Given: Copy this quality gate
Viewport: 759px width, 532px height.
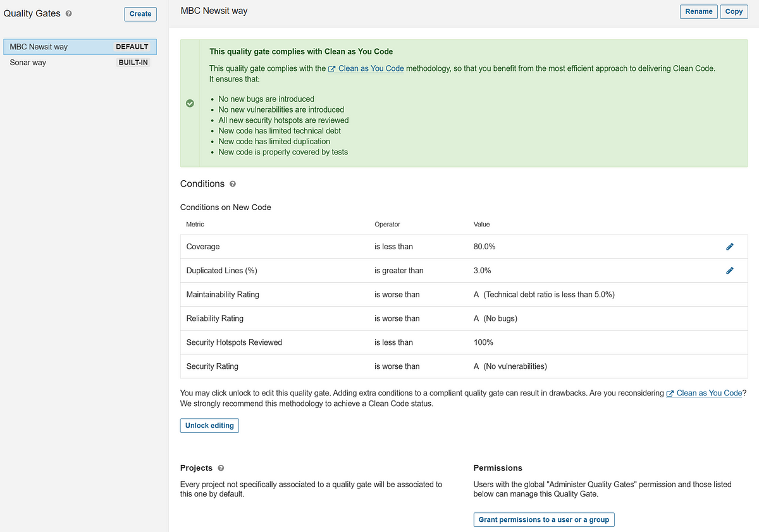Looking at the screenshot, I should click(734, 11).
